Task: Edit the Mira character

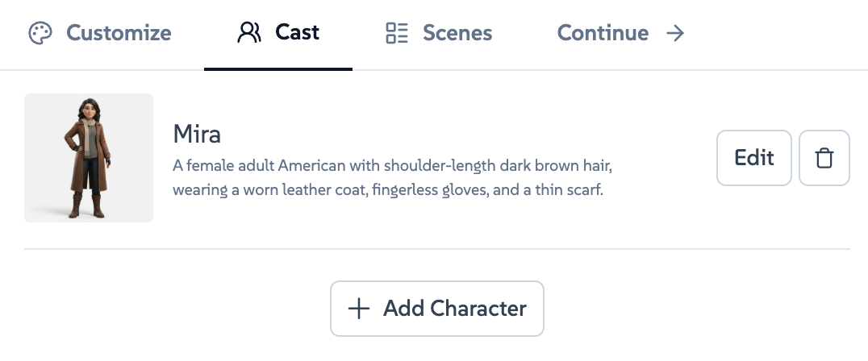Action: [753, 158]
